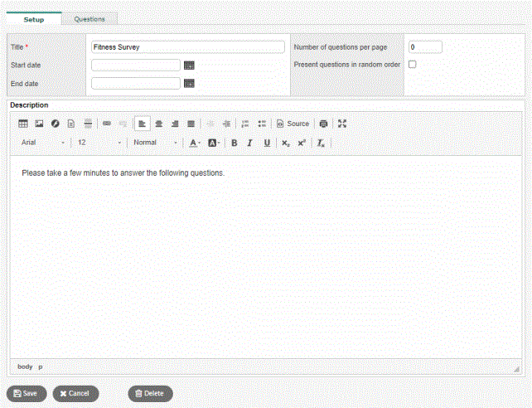Toggle underline formatting
532x408 pixels.
tap(267, 143)
